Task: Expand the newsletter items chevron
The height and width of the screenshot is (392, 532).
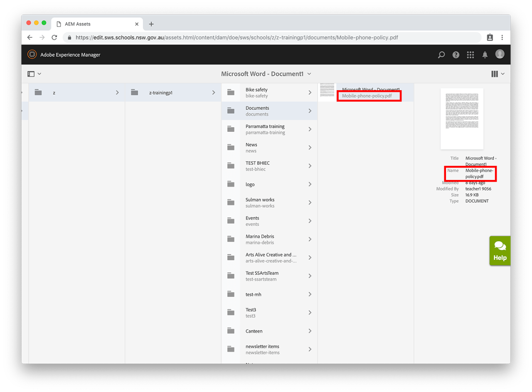Action: (310, 349)
